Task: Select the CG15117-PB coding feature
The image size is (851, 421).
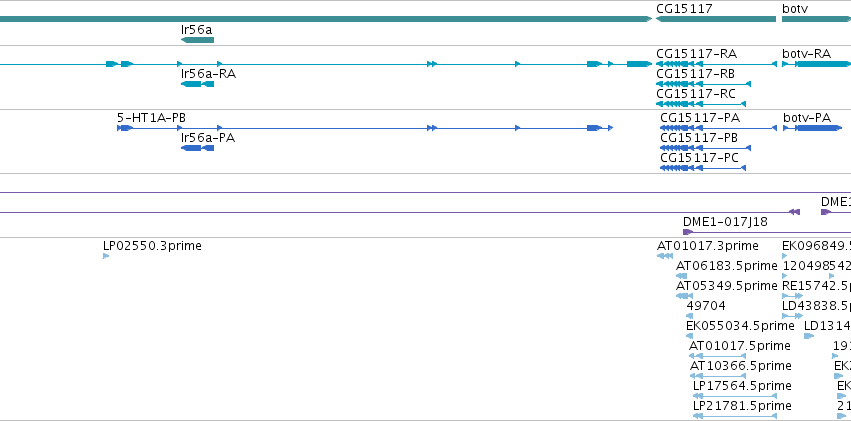Action: click(x=706, y=148)
